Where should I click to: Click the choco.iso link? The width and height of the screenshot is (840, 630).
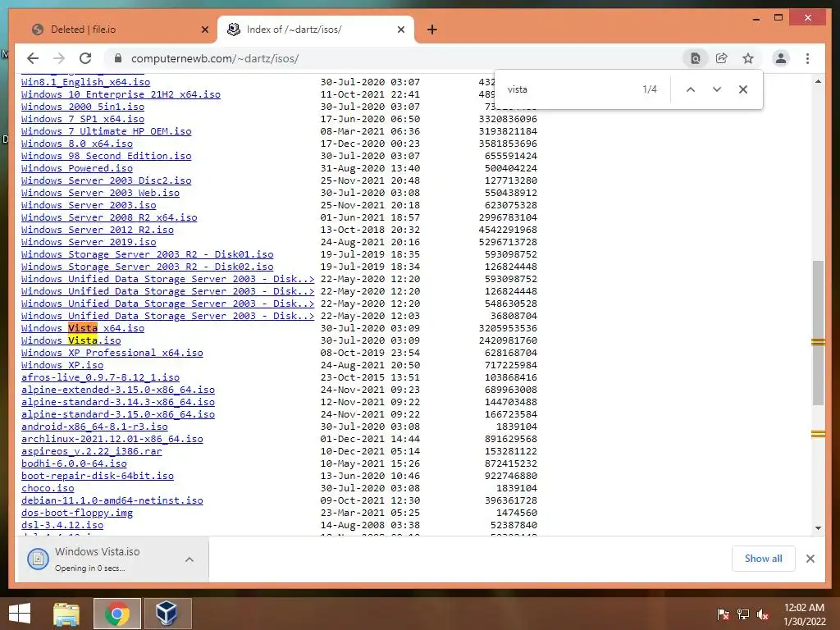[x=48, y=489]
